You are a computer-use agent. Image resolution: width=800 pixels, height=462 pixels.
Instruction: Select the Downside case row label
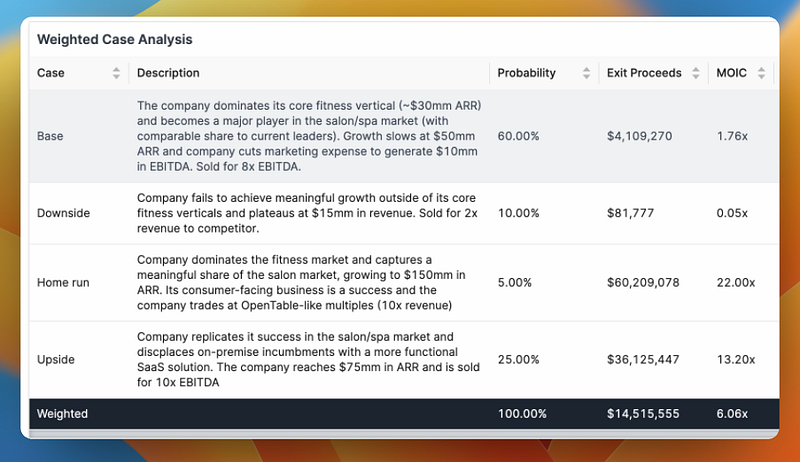(62, 213)
